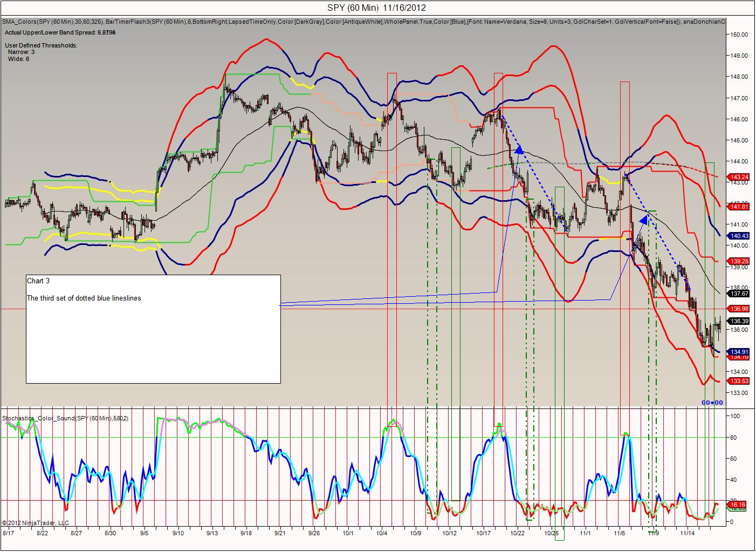Select the SMA_Colors indicator label at top
This screenshot has height=552, width=756.
(x=363, y=22)
